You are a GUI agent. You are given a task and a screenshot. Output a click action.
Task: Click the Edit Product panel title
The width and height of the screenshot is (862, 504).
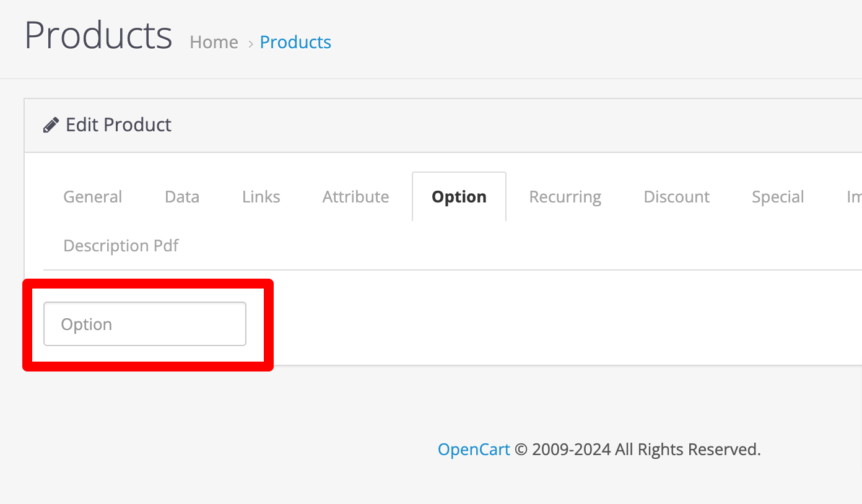[118, 125]
